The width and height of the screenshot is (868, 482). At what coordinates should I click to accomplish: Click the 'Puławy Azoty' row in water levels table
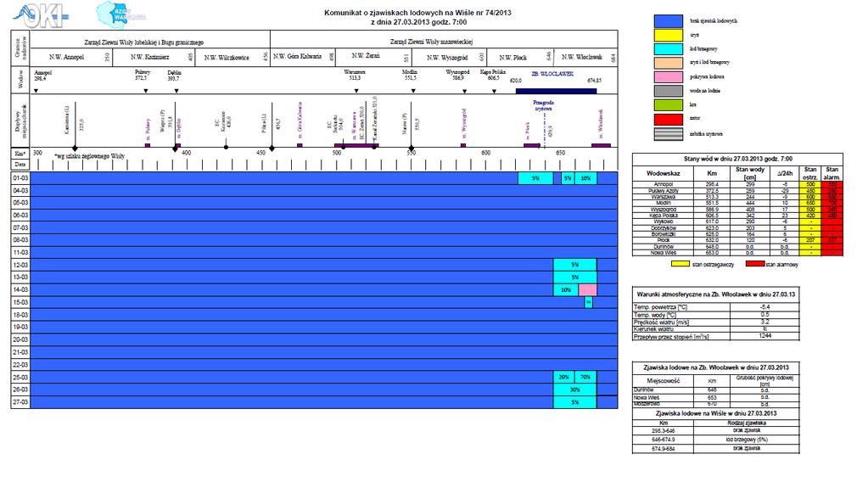[737, 191]
